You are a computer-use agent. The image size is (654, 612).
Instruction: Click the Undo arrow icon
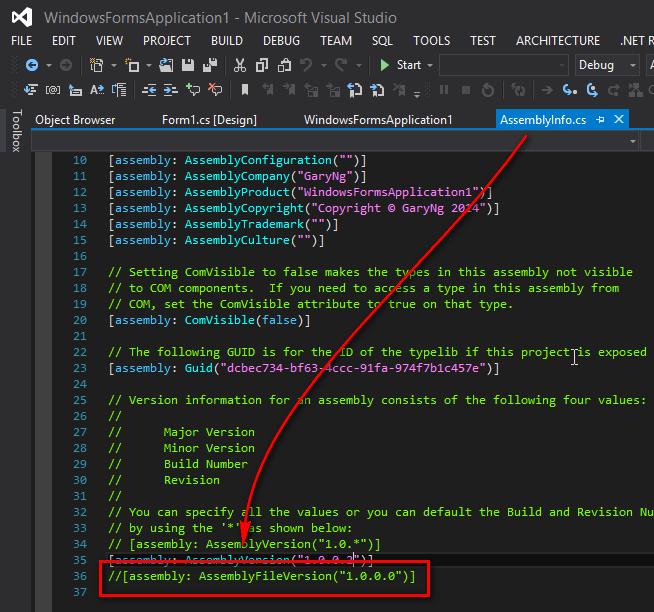point(307,65)
